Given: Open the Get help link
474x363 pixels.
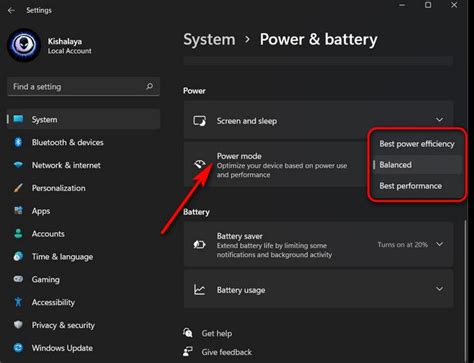Looking at the screenshot, I should 217,333.
